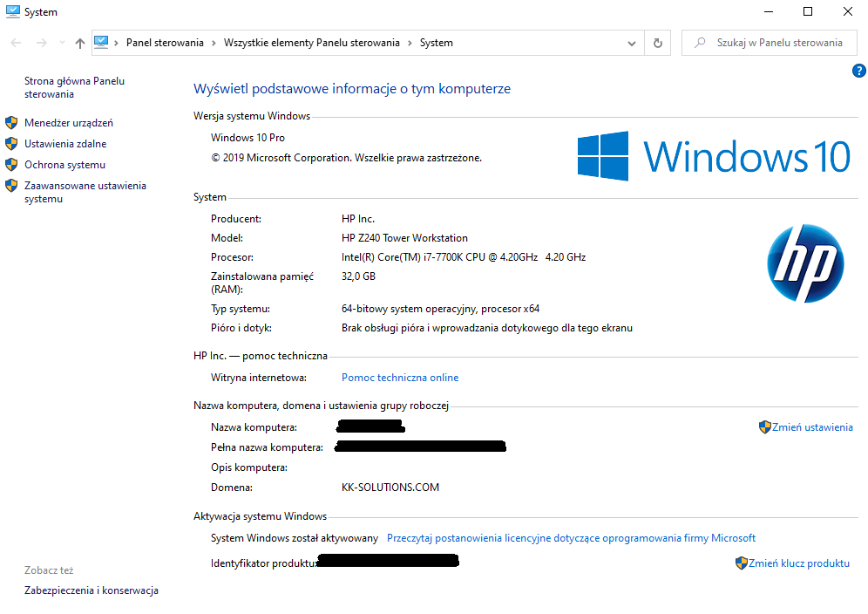Click the shield icon beside Ochrona systemu
The height and width of the screenshot is (614, 868).
click(11, 165)
